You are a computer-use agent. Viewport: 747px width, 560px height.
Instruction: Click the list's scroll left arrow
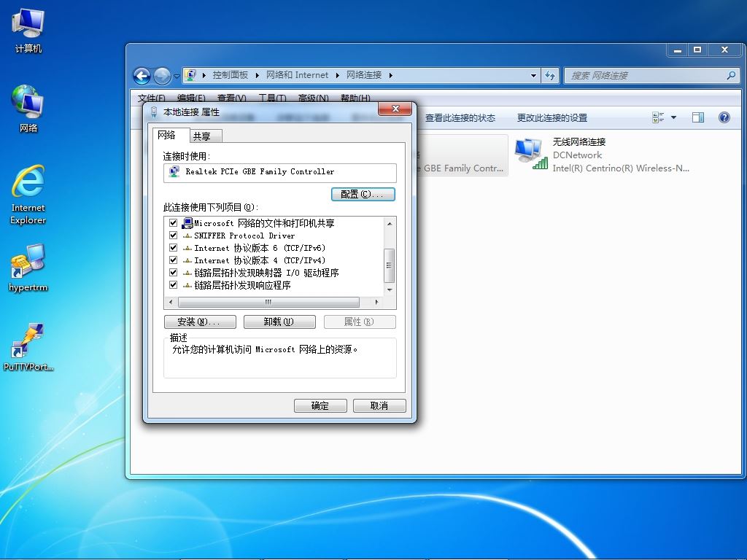point(171,302)
